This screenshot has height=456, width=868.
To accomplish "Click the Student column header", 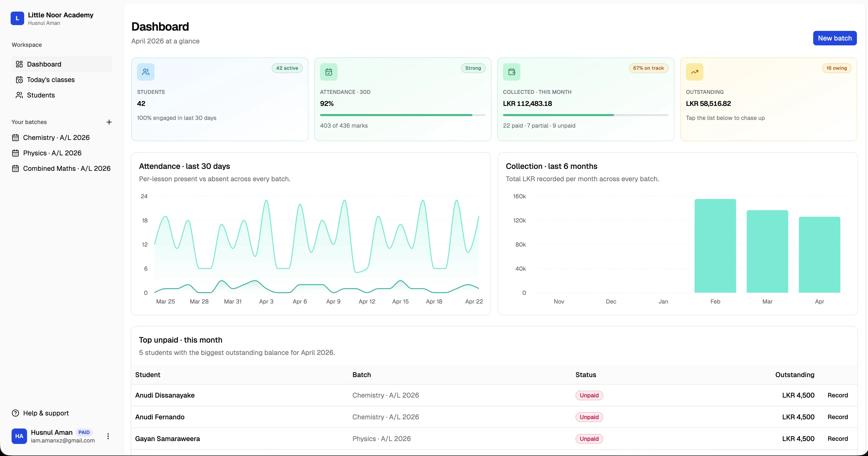I will click(147, 375).
